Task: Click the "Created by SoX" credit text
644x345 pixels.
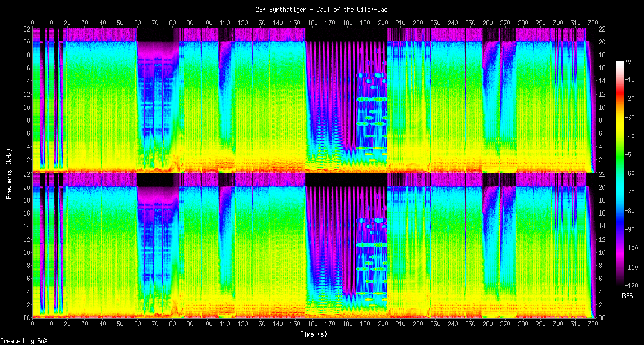Action: [24, 341]
